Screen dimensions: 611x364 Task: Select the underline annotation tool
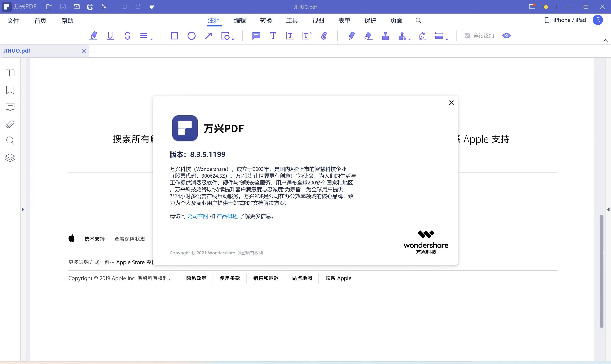point(110,36)
